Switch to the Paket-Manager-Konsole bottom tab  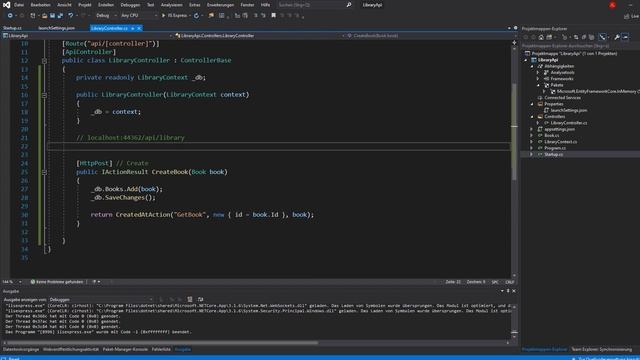(x=125, y=349)
